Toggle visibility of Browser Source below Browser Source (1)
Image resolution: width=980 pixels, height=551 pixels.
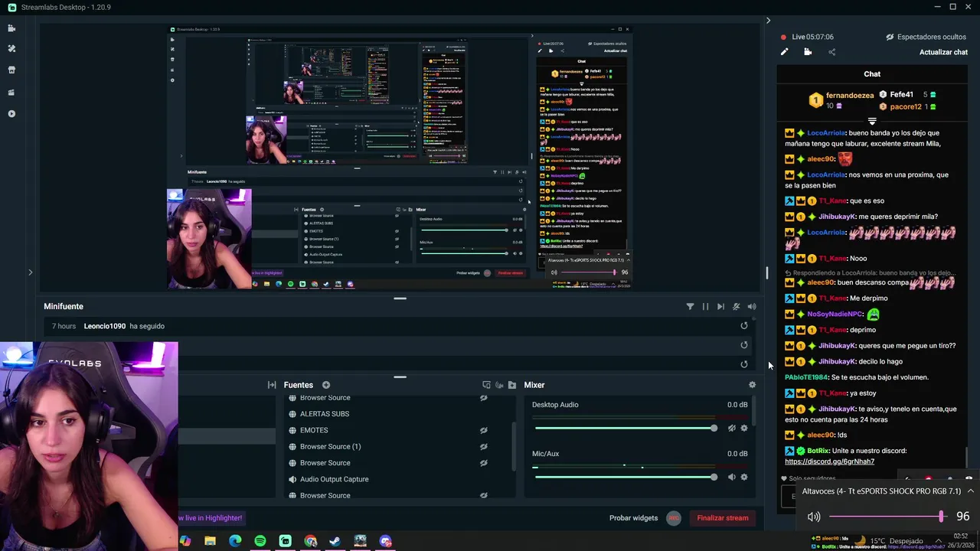point(483,463)
